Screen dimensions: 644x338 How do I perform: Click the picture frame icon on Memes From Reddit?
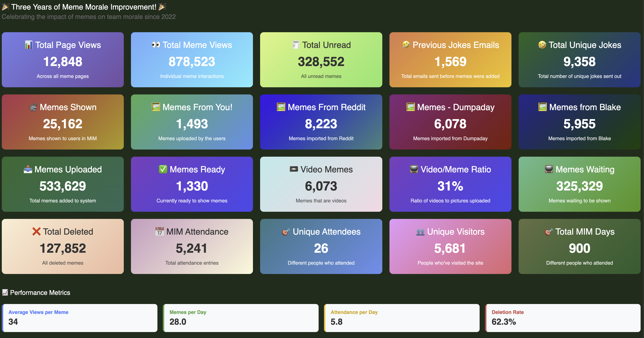click(281, 107)
